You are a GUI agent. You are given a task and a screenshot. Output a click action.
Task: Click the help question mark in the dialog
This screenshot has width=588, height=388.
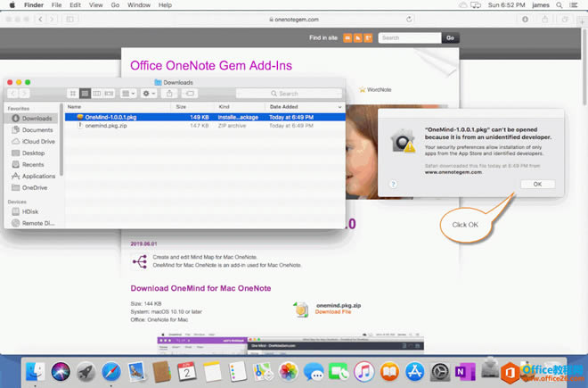coord(393,184)
